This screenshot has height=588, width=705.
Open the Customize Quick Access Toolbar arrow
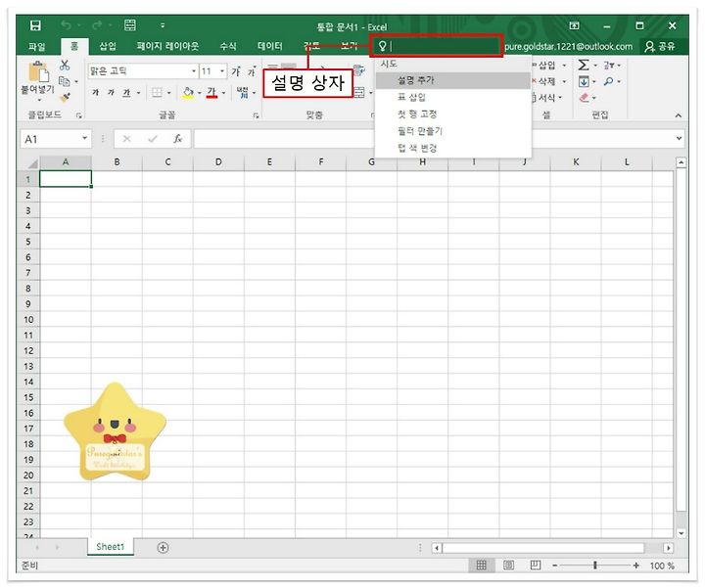[x=163, y=25]
